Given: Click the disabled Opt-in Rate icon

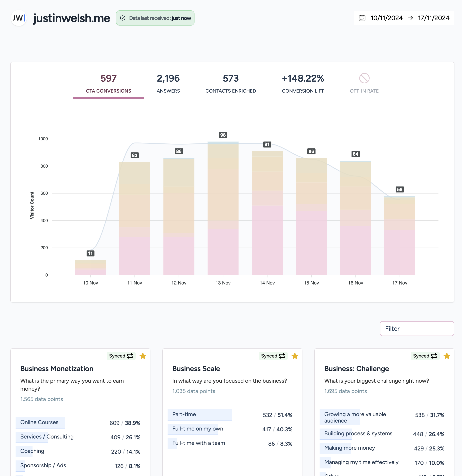Looking at the screenshot, I should pos(364,78).
